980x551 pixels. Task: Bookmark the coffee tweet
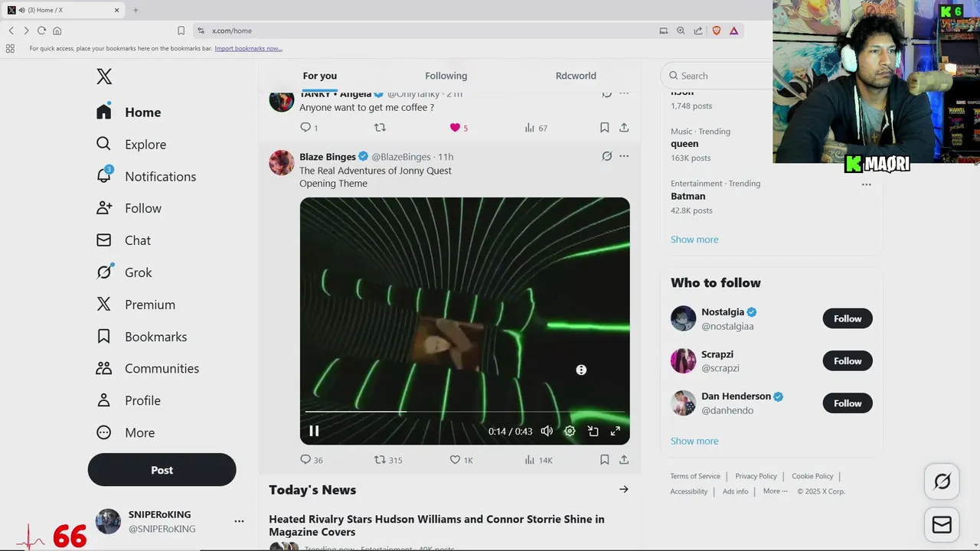coord(604,128)
